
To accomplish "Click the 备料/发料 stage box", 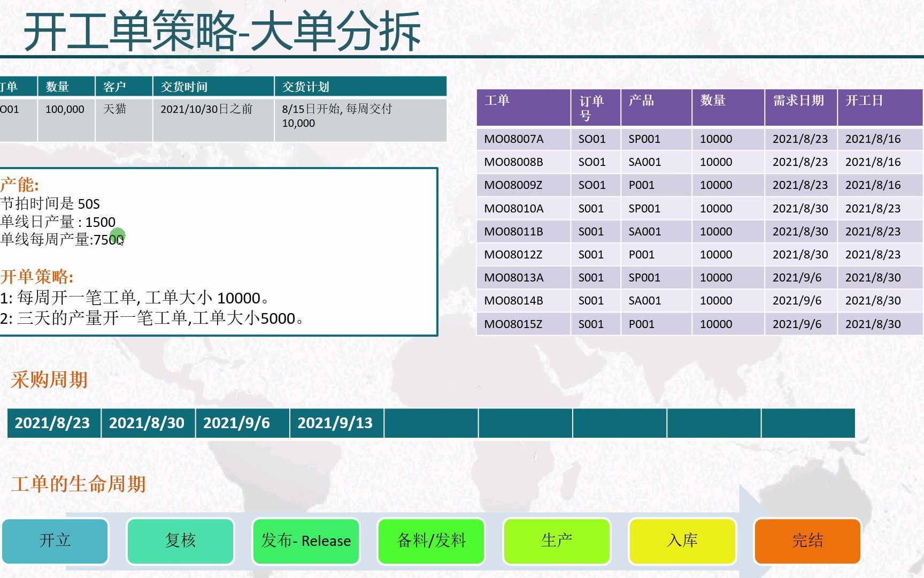I will [432, 541].
